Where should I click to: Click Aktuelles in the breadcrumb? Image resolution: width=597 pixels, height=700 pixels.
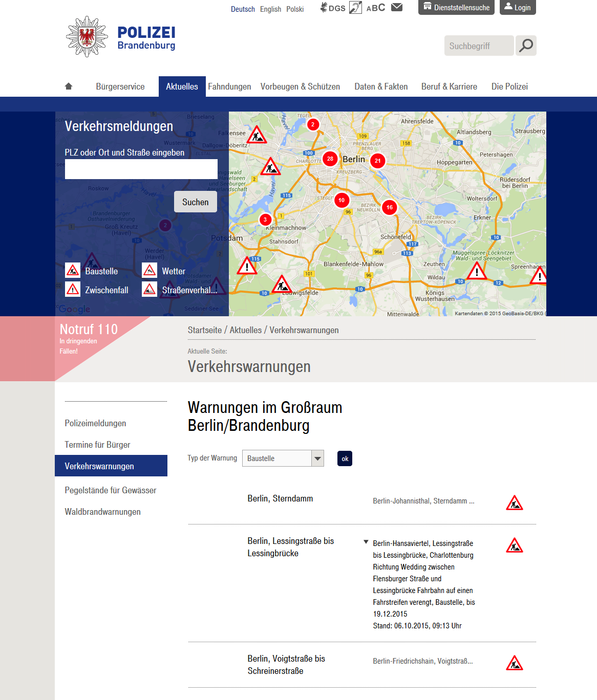245,330
